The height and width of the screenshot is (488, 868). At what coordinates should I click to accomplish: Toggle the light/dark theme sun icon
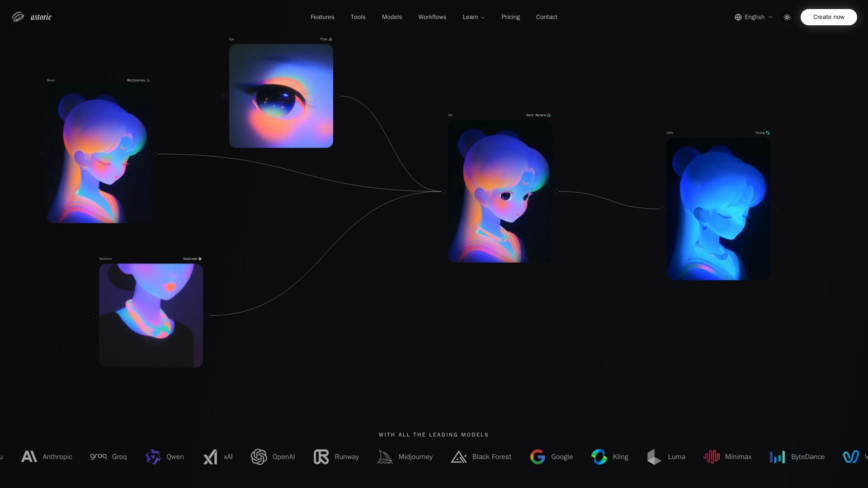point(787,17)
